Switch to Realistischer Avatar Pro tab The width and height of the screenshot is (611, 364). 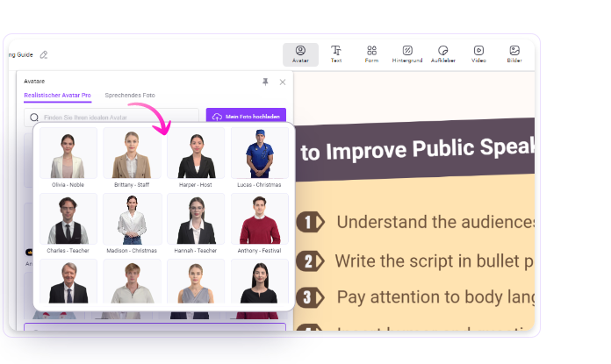(x=57, y=95)
